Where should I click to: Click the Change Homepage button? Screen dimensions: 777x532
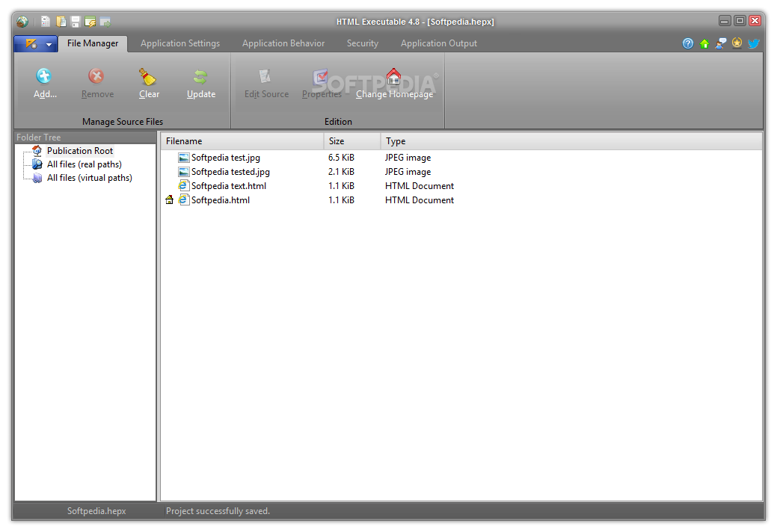click(x=394, y=83)
